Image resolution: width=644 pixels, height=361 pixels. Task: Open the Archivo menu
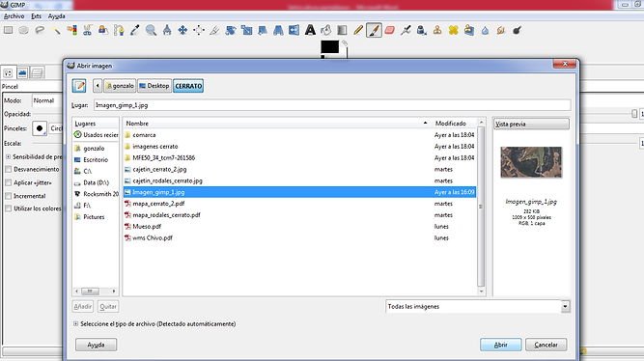point(14,16)
